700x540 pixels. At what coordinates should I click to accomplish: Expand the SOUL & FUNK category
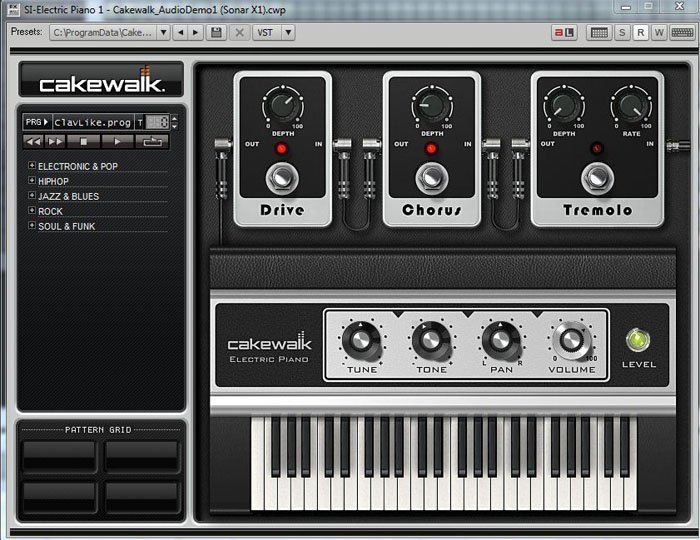point(32,225)
